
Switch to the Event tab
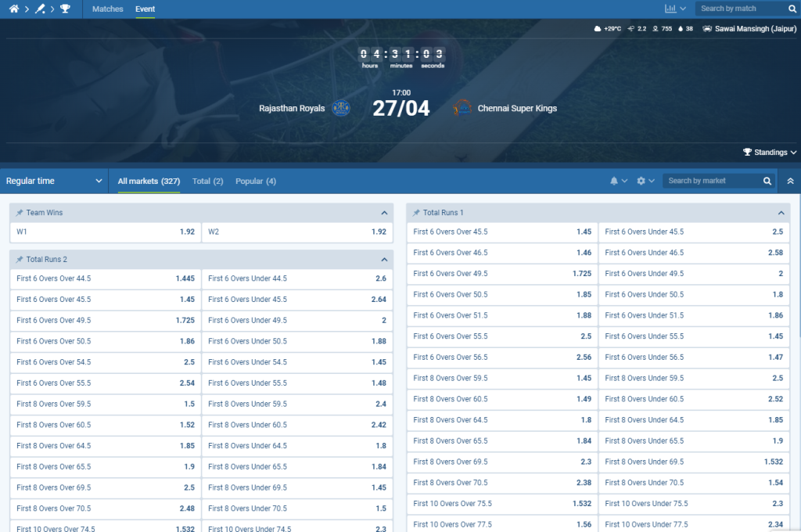click(x=145, y=9)
